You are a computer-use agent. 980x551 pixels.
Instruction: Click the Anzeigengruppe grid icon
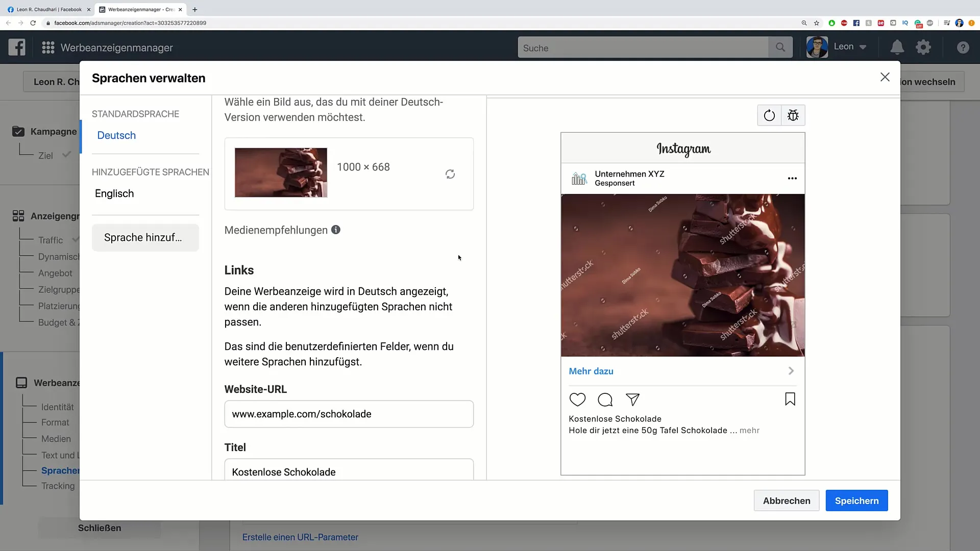(x=18, y=216)
